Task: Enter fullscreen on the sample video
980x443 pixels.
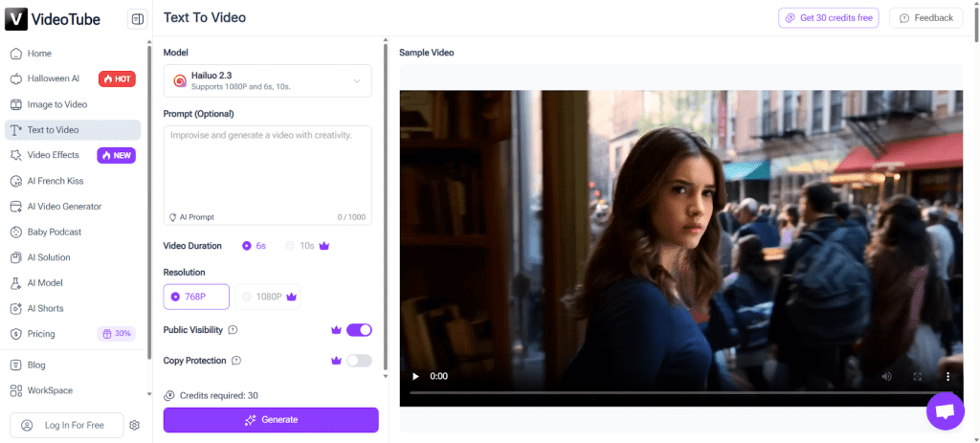Action: (917, 376)
